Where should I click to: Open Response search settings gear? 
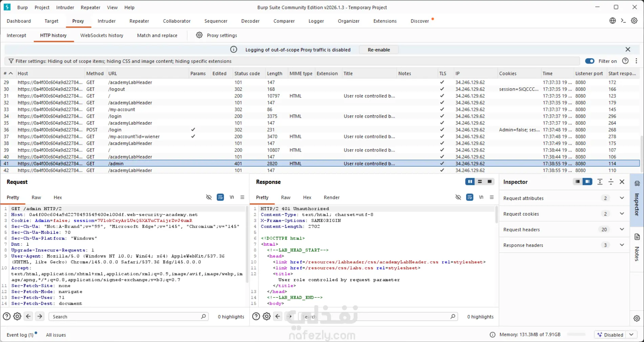pyautogui.click(x=267, y=316)
